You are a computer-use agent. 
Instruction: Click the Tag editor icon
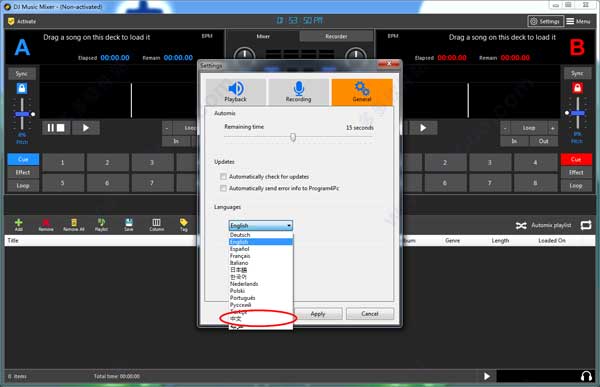click(x=184, y=224)
